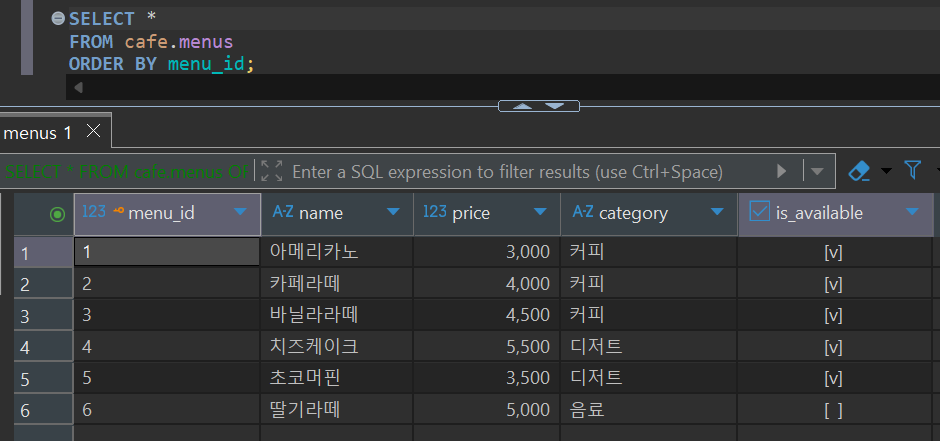Viewport: 940px width, 441px height.
Task: Open the filter history dropdown arrow
Action: pyautogui.click(x=817, y=172)
